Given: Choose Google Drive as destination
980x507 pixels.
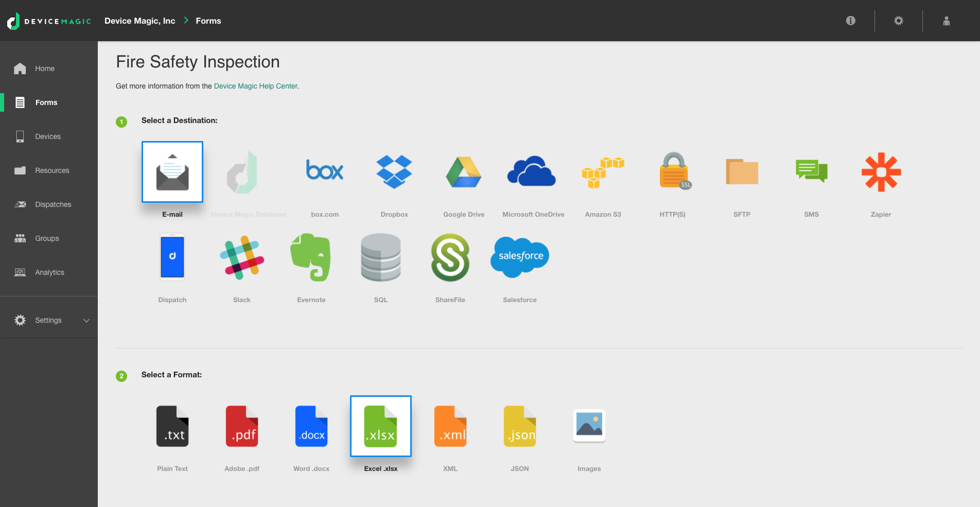Looking at the screenshot, I should [x=464, y=172].
